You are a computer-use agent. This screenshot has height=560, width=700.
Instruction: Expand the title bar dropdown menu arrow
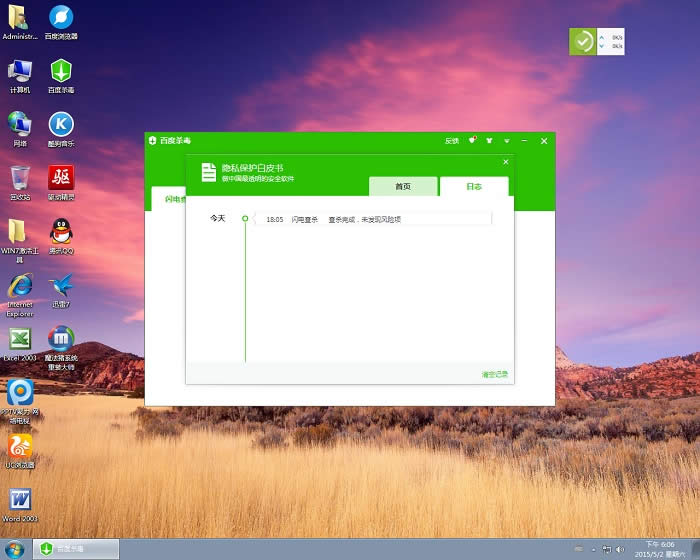506,141
